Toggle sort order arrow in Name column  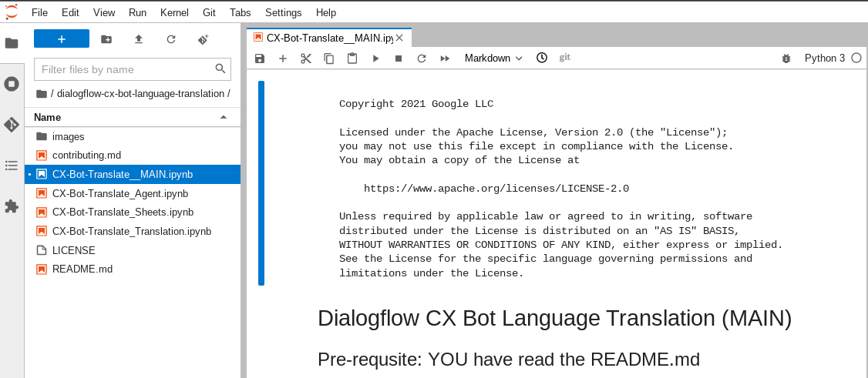(224, 117)
